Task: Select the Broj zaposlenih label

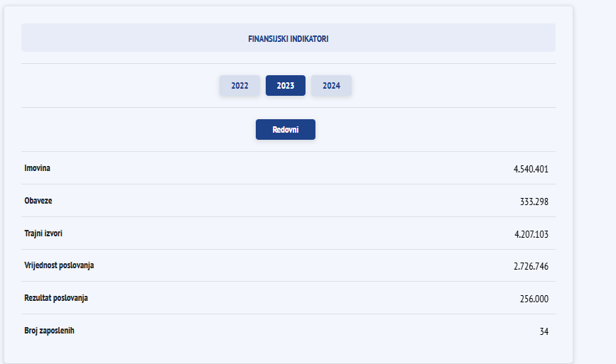Action: click(49, 330)
